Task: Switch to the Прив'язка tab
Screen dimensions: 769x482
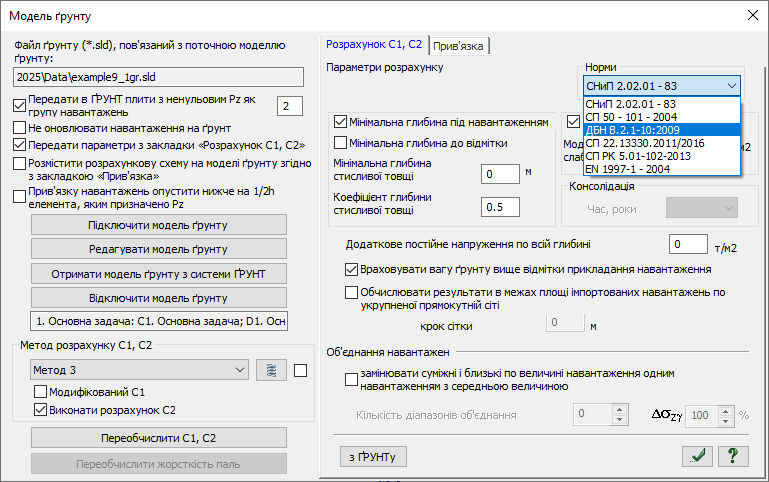Action: (x=459, y=46)
